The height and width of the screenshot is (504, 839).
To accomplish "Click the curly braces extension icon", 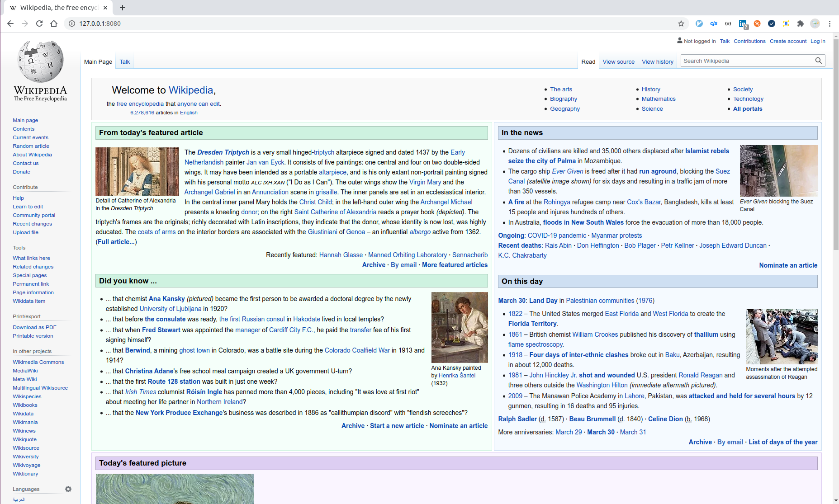I will pos(728,24).
